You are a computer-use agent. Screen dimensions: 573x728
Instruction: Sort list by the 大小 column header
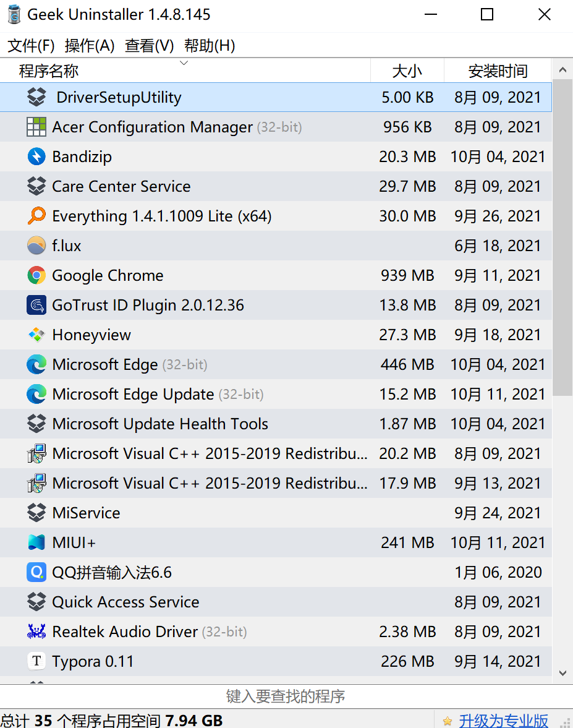407,71
